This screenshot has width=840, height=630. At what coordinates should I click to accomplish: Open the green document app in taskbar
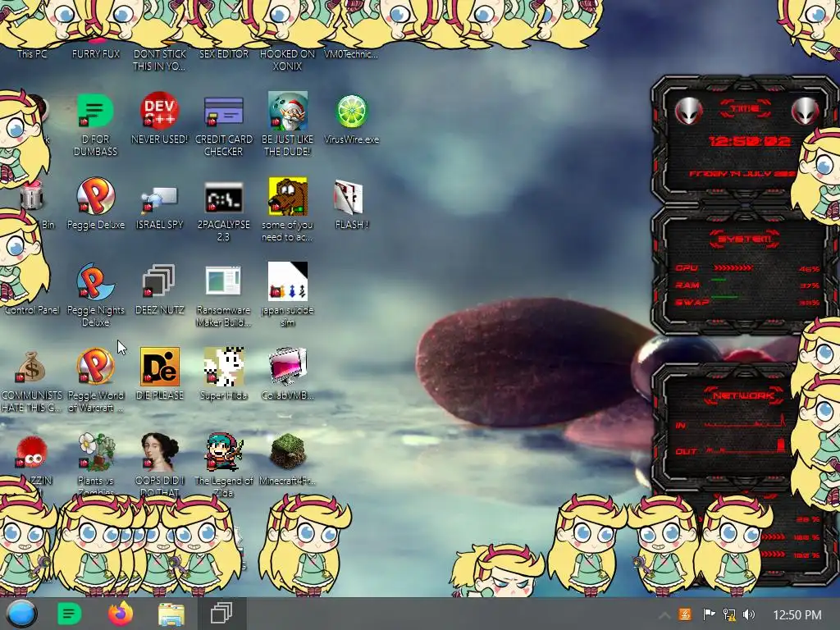69,614
